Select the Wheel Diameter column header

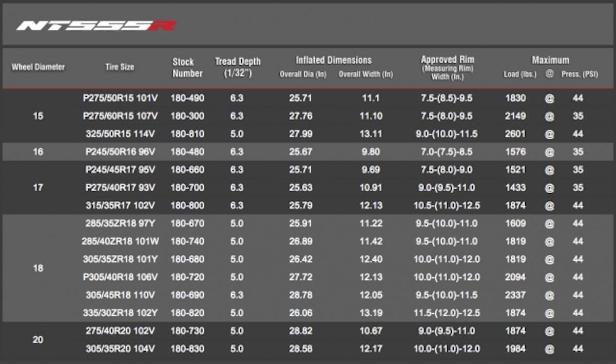pyautogui.click(x=37, y=67)
